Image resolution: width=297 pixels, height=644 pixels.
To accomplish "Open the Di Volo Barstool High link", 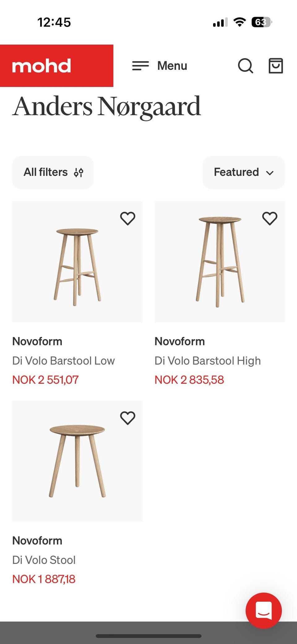I will (x=208, y=361).
